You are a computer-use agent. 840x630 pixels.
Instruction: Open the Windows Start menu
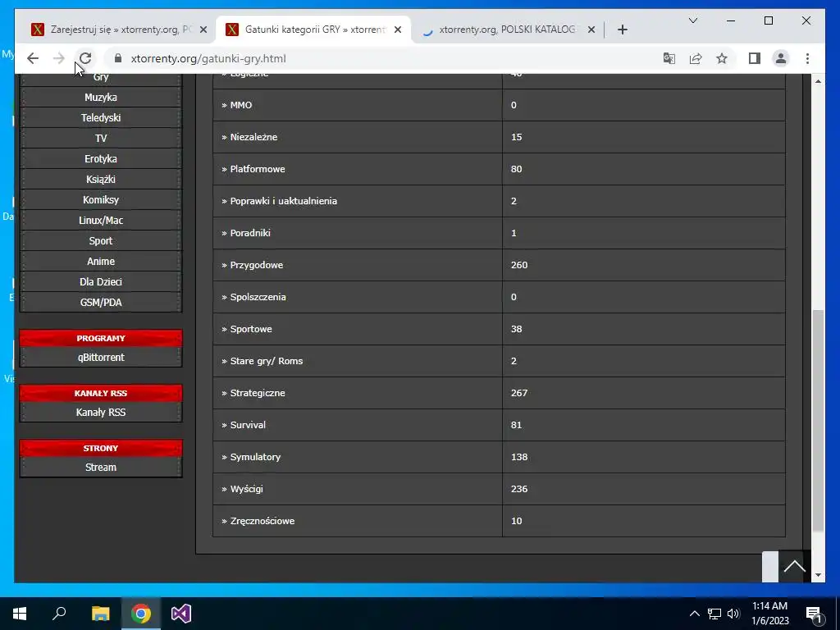(x=20, y=614)
